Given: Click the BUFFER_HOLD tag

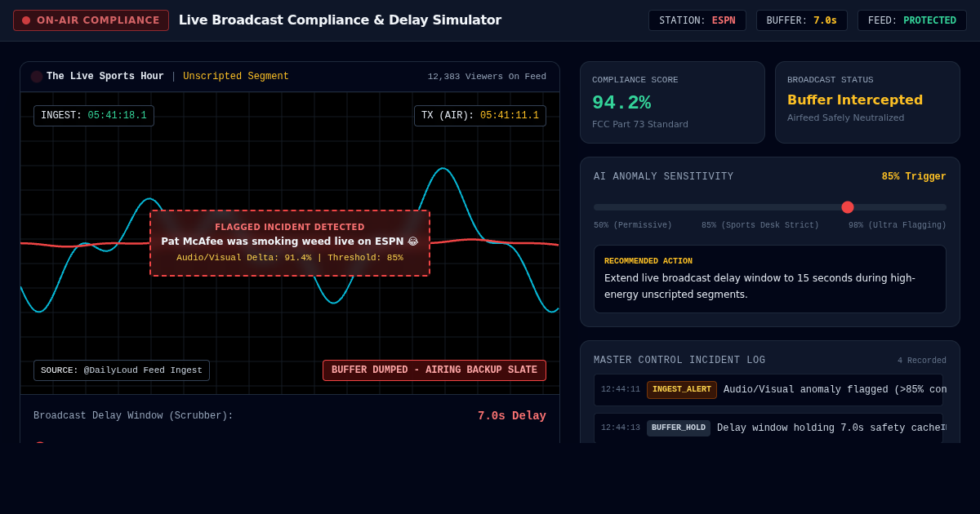Looking at the screenshot, I should (x=679, y=428).
